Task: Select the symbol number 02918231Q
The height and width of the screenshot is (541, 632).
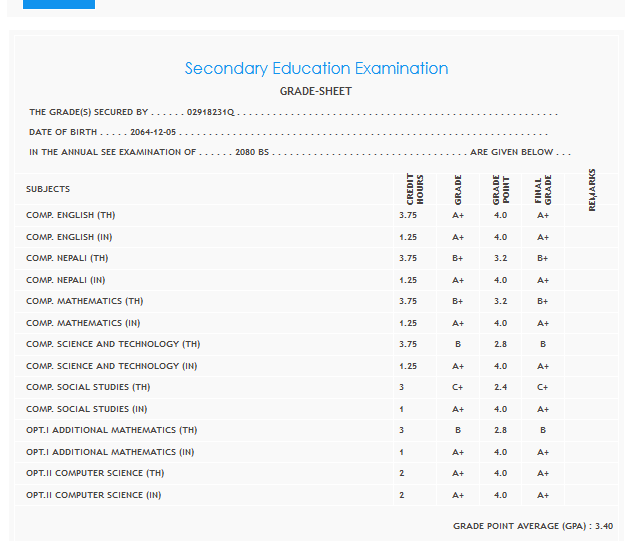Action: click(210, 113)
